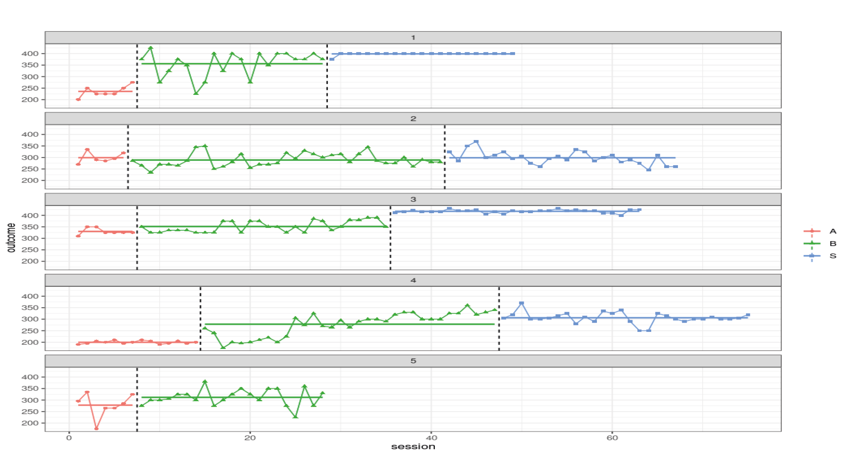Click the x-axis tick label "20"

click(x=250, y=438)
